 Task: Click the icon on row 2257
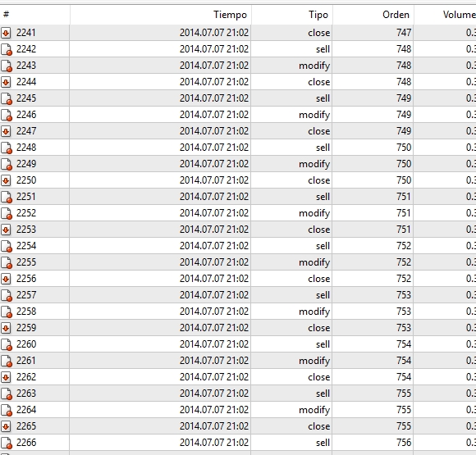point(7,295)
